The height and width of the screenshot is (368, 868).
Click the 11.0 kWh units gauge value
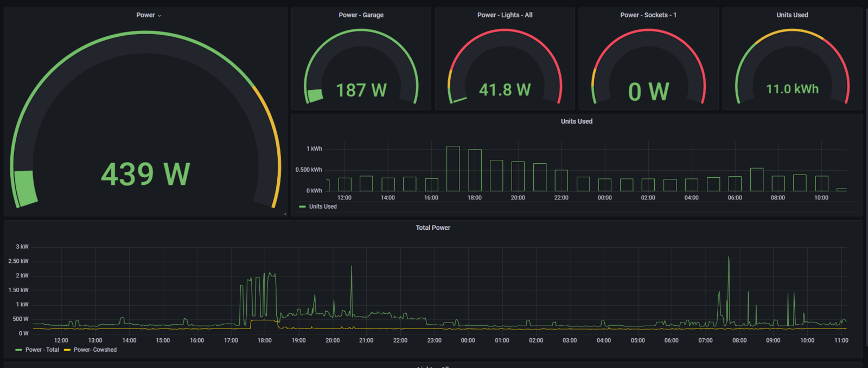coord(792,89)
